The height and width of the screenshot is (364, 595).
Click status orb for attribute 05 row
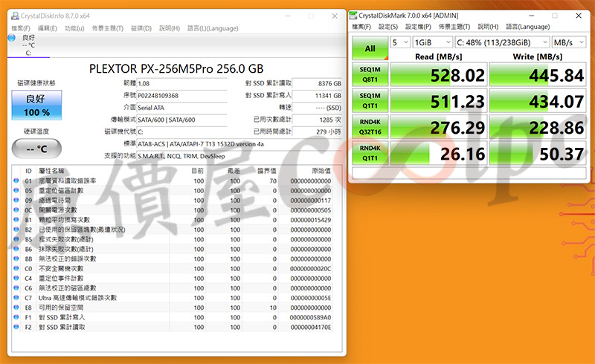[x=16, y=190]
